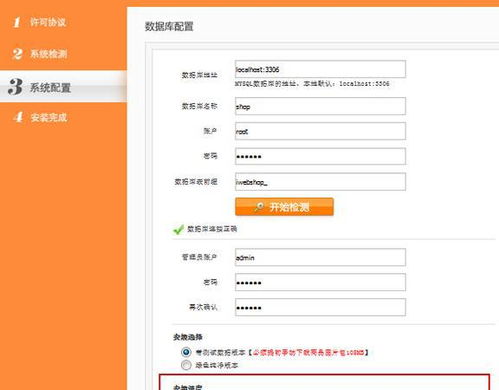
Task: Click the 再次确认 label
Action: tap(203, 307)
